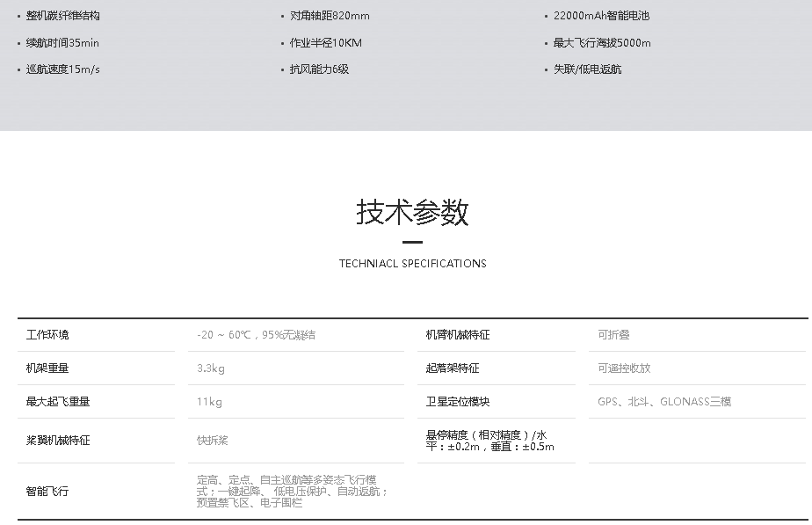Click the 作业半径10KM feature item

[x=325, y=43]
